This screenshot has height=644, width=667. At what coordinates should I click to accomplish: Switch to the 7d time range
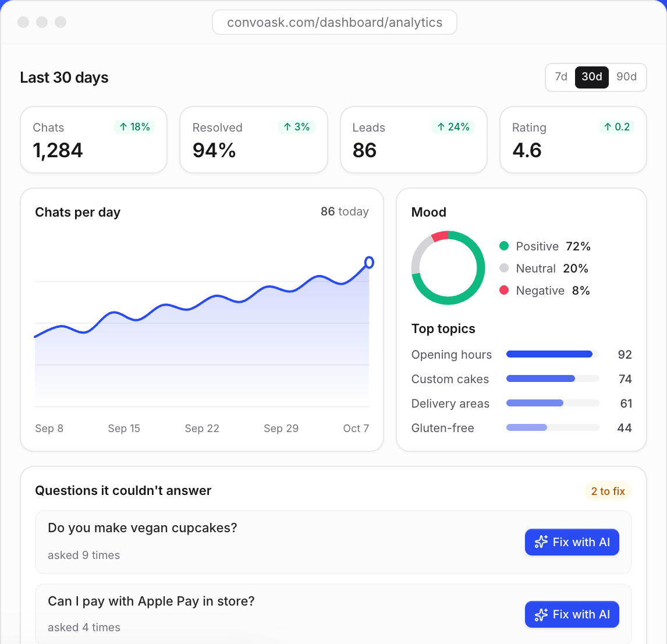tap(560, 77)
